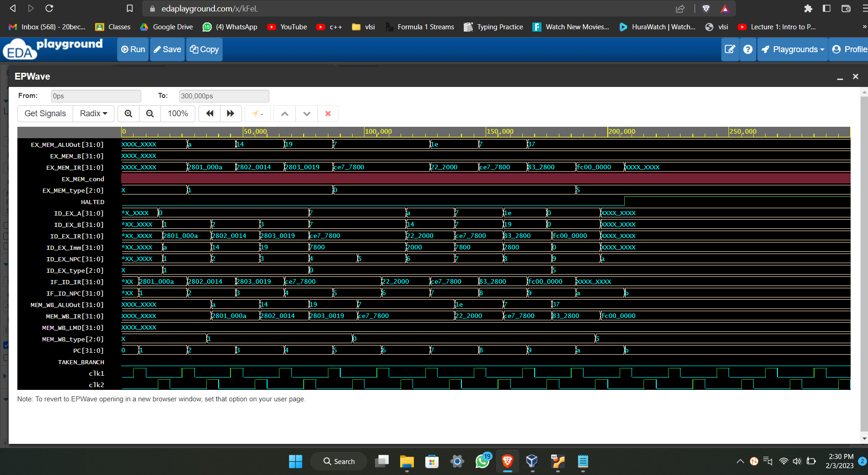Open the Radix dropdown

(93, 113)
